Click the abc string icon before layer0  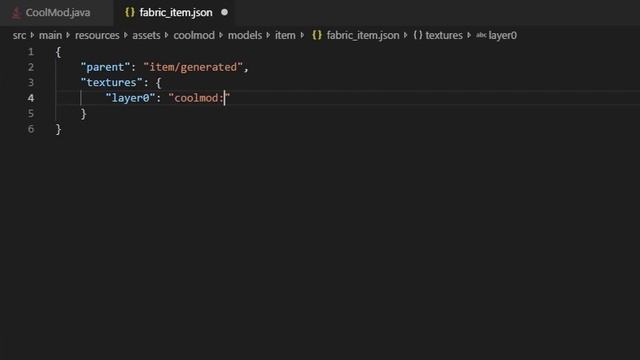click(x=481, y=36)
